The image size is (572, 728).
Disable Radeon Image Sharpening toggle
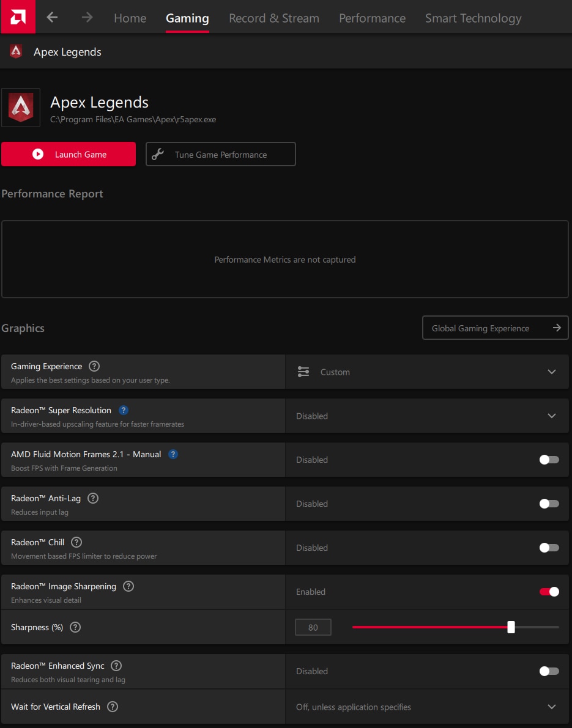(549, 592)
